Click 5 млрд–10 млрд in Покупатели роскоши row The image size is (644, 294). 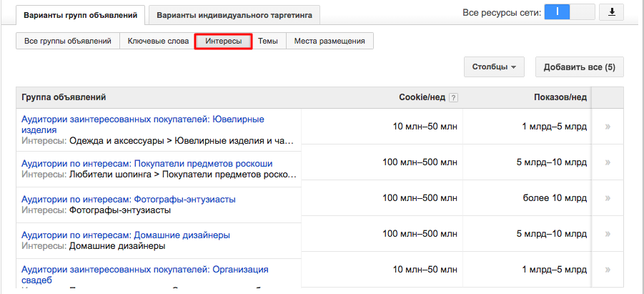[x=552, y=162]
